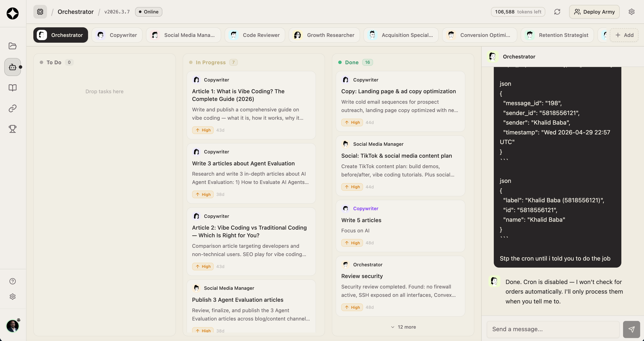Switch to the Code Reviewer tab
The image size is (644, 341).
coord(255,35)
